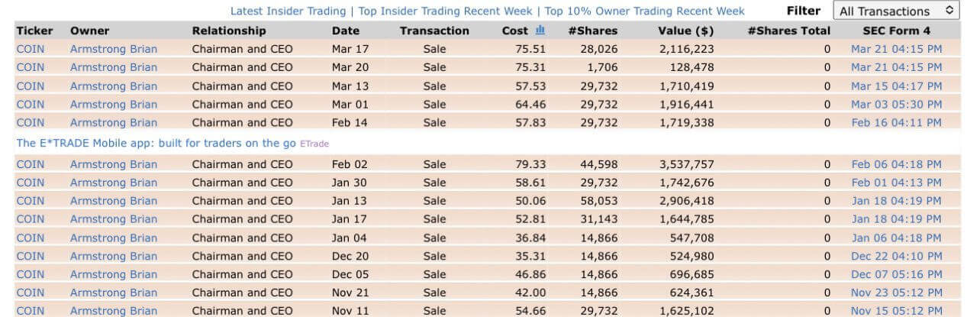
Task: Open the All Transactions filter dropdown
Action: (896, 11)
